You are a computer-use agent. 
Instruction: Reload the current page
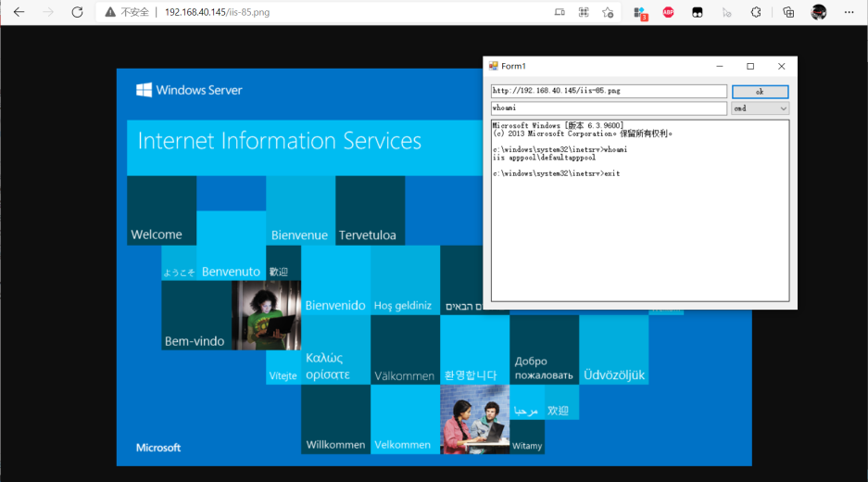click(x=77, y=12)
